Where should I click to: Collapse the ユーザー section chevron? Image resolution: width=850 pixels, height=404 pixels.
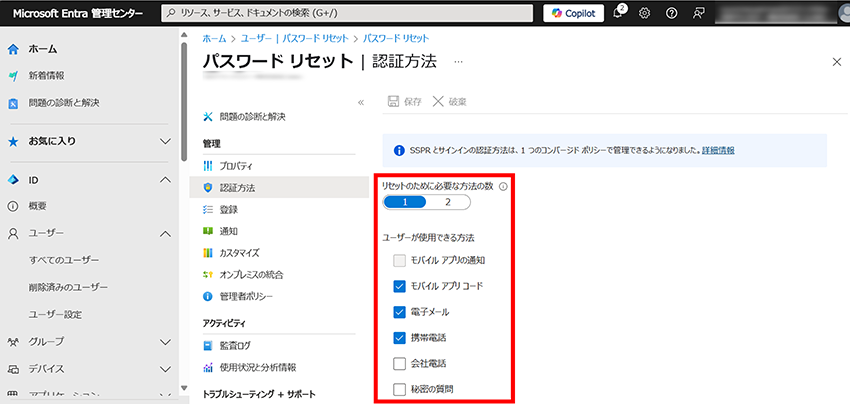tap(166, 234)
